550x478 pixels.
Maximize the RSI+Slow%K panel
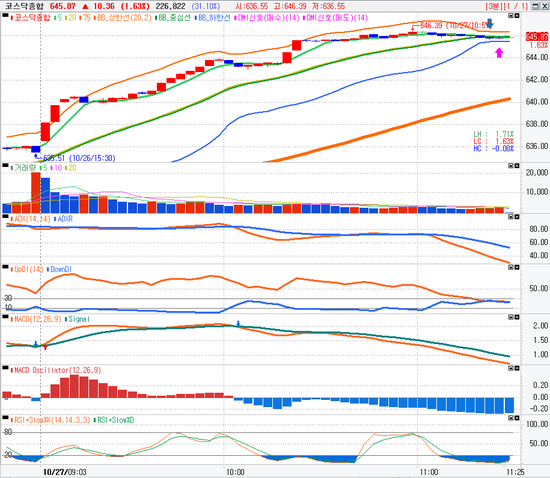click(x=517, y=418)
